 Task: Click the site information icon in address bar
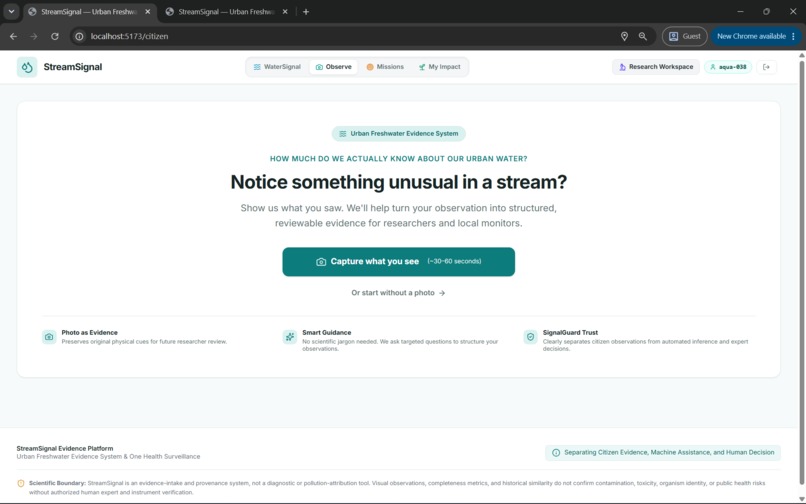point(79,37)
